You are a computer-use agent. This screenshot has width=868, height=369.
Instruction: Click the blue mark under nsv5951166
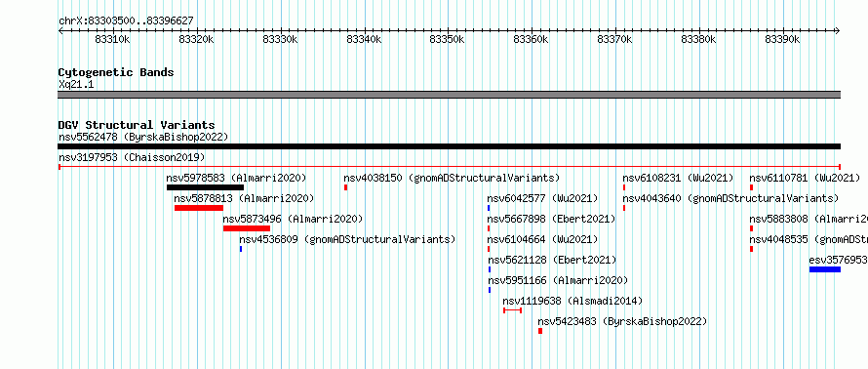(x=490, y=290)
